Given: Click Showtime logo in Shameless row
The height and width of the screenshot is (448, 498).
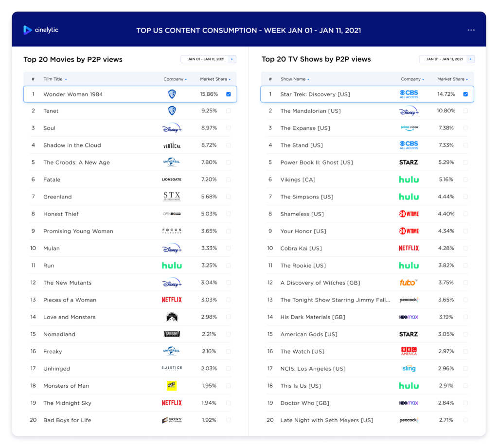Looking at the screenshot, I should 409,214.
